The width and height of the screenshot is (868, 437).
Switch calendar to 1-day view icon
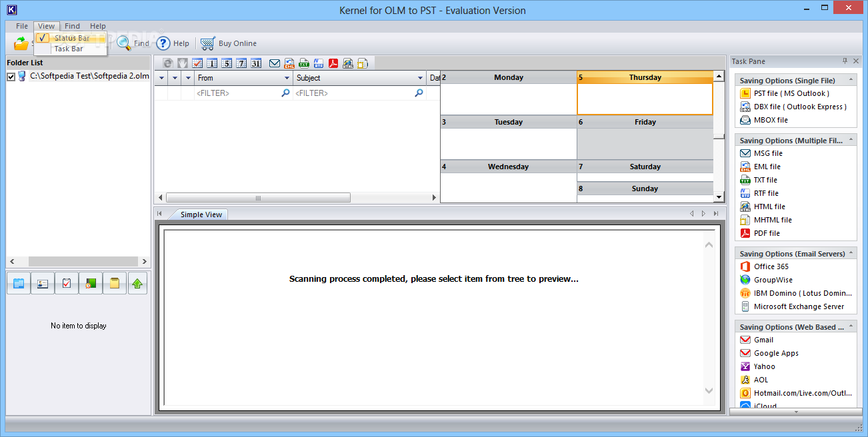point(212,63)
